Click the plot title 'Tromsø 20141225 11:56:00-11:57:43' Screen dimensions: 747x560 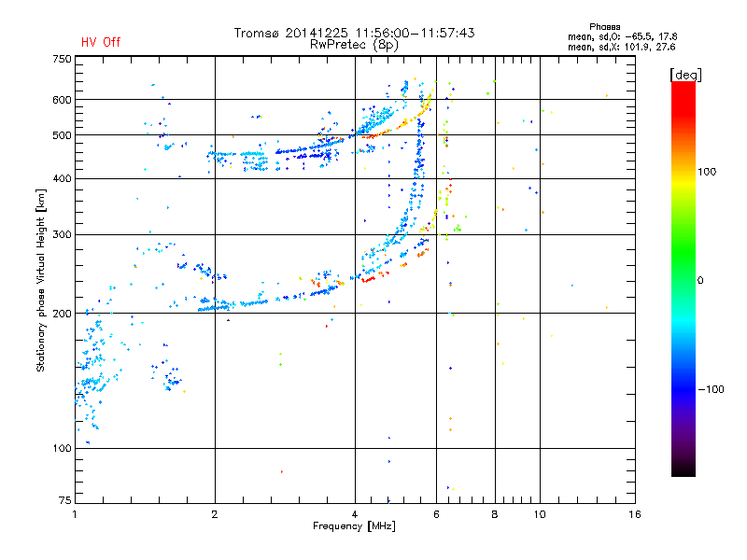[x=355, y=33]
